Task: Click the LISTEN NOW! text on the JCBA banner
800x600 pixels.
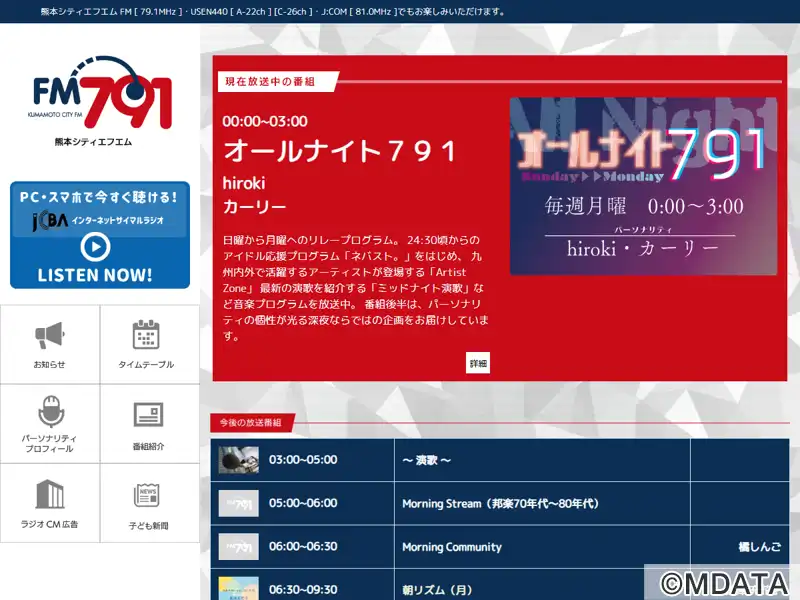Action: 95,276
